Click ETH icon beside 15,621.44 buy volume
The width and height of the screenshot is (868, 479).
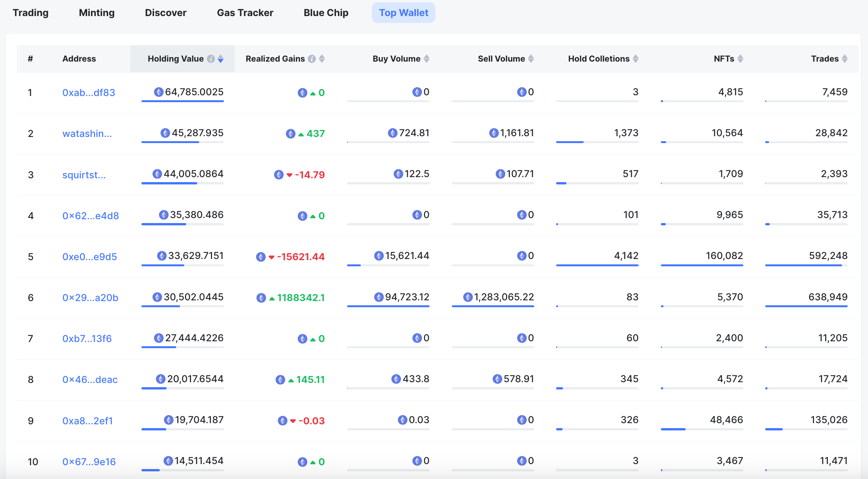(x=379, y=256)
